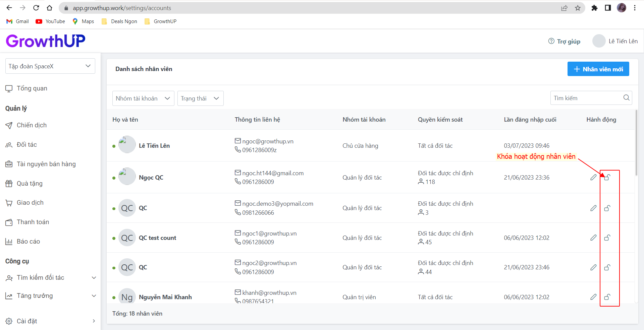
Task: Expand Tập đoàn SpaceX company selector
Action: pyautogui.click(x=50, y=66)
